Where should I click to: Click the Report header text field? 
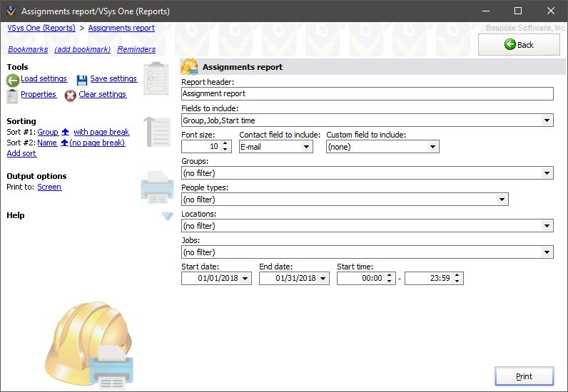coord(367,93)
